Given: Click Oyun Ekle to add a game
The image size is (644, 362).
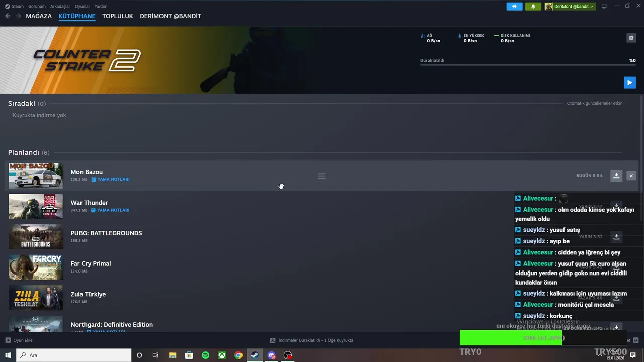Looking at the screenshot, I should [19, 340].
